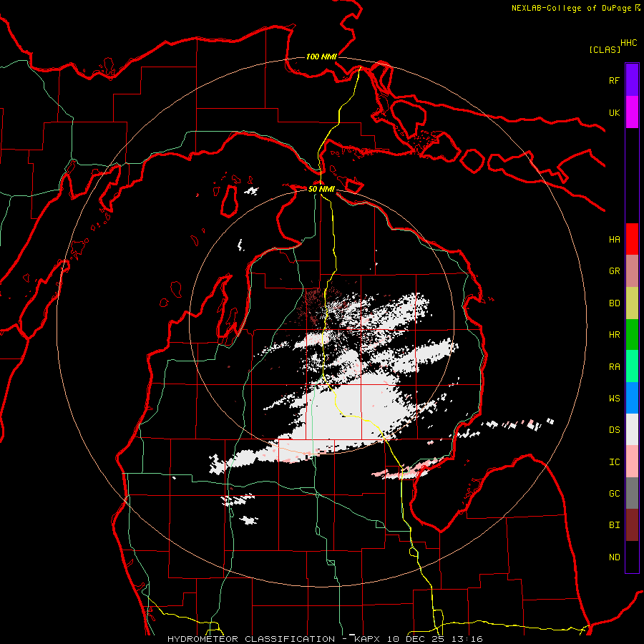Click the UK legend label
Image resolution: width=644 pixels, height=644 pixels.
(614, 113)
